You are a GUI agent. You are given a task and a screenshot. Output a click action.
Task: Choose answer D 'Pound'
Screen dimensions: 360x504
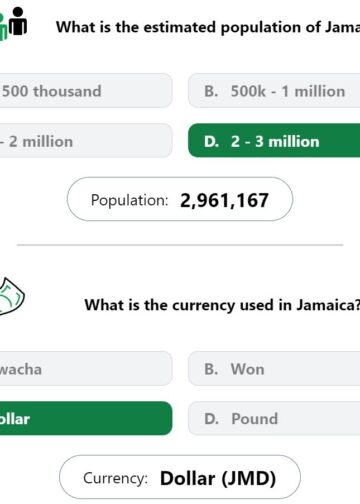tap(274, 418)
